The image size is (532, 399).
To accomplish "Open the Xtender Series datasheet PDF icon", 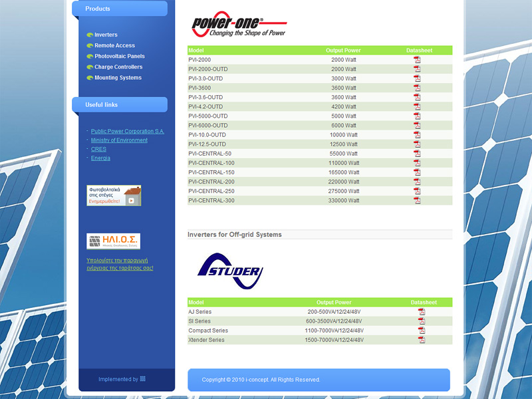I will [422, 340].
